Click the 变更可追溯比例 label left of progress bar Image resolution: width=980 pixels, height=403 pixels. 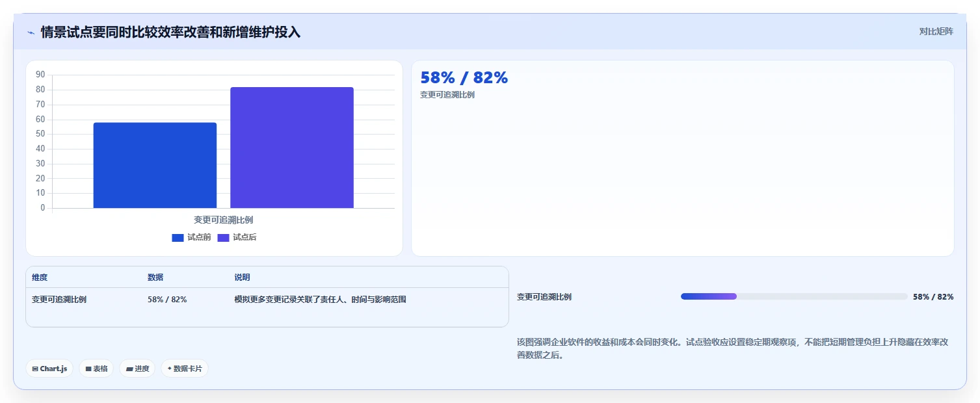pyautogui.click(x=544, y=297)
